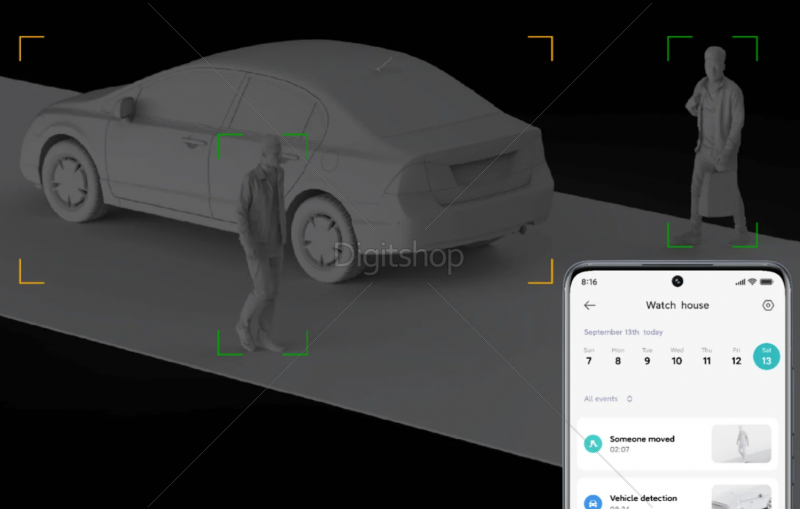The width and height of the screenshot is (800, 509).
Task: Select Mon 8 in the date strip
Action: [x=618, y=357]
